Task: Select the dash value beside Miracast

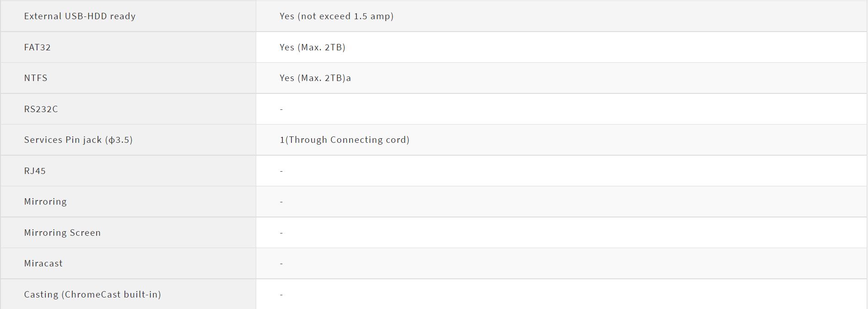Action: (x=281, y=263)
